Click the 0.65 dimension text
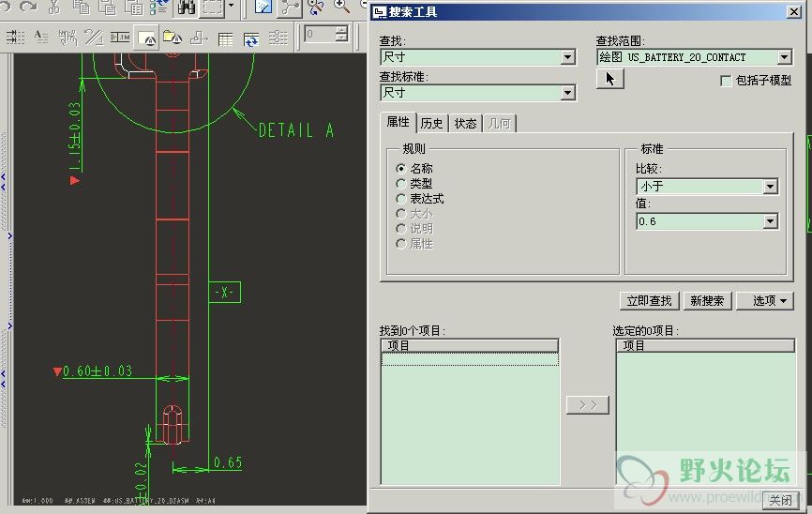The image size is (812, 514). pos(228,462)
